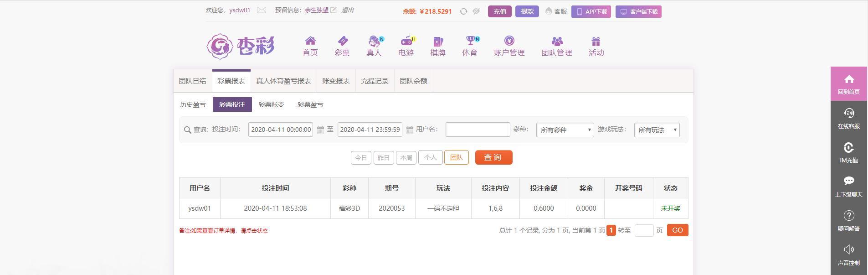Image resolution: width=868 pixels, height=275 pixels.
Task: Open the 棋牌 card games nav icon
Action: (x=438, y=47)
